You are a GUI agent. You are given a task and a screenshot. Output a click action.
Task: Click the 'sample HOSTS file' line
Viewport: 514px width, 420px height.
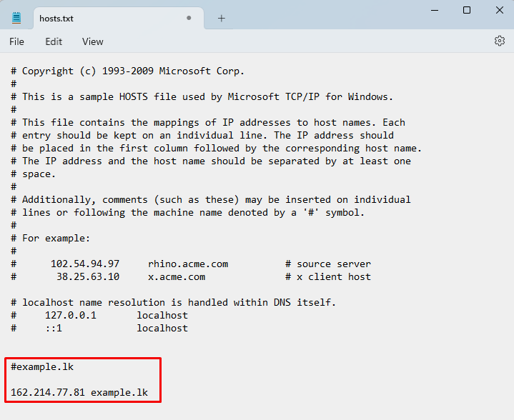tap(202, 96)
